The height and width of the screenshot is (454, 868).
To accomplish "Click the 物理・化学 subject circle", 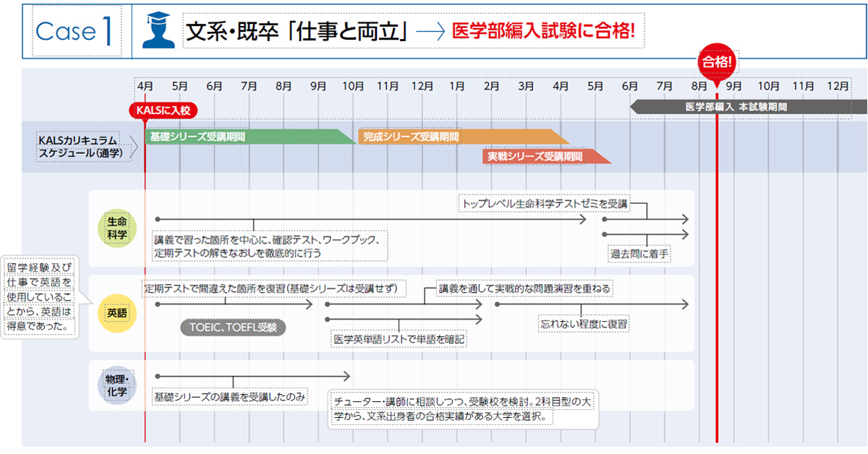I will point(116,386).
